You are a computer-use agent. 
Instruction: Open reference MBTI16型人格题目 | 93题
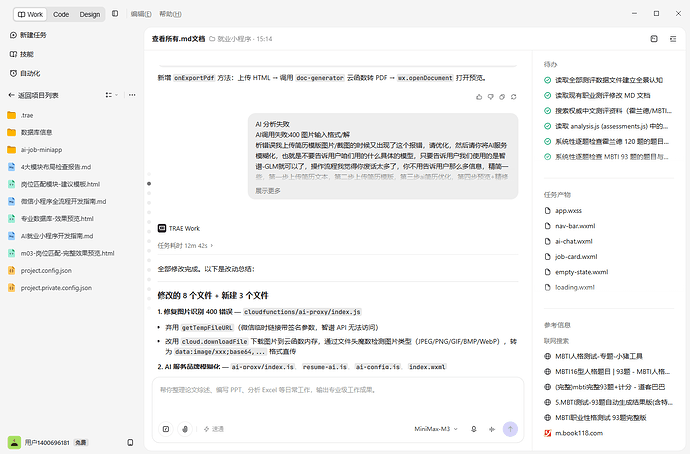click(x=609, y=372)
